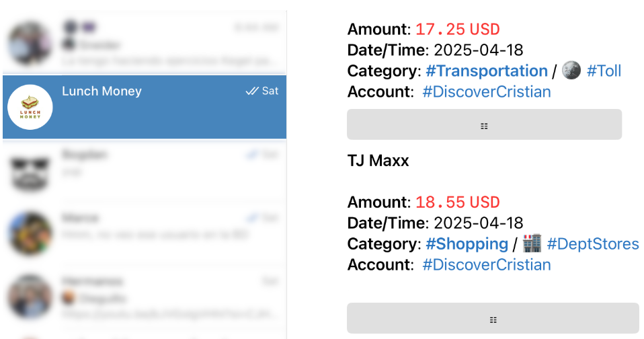Click the sunglasses-and-beard avatar in chat list
This screenshot has width=644, height=339.
(30, 170)
